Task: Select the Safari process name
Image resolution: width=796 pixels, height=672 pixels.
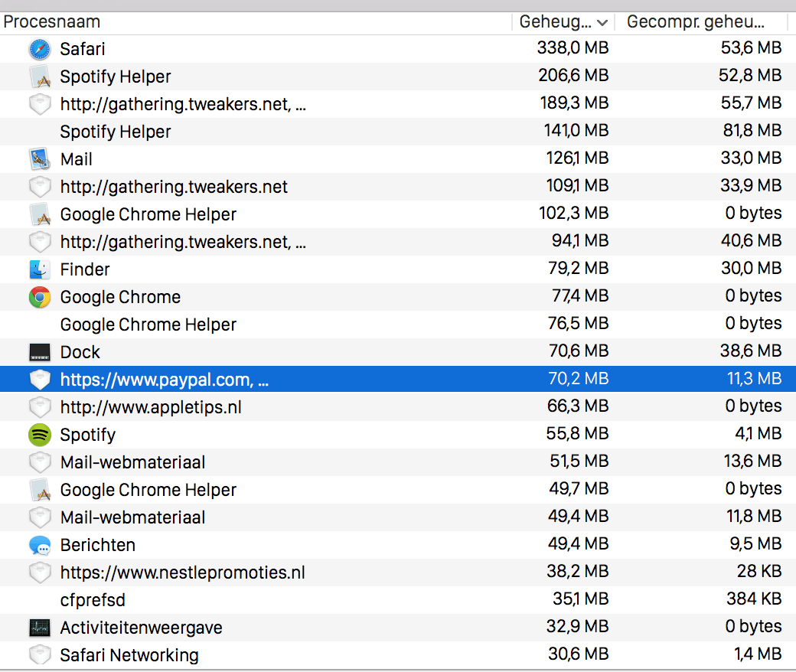Action: pyautogui.click(x=82, y=49)
